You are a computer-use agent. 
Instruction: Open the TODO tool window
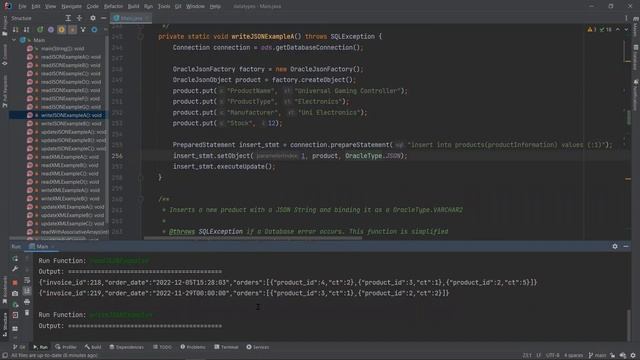162,347
